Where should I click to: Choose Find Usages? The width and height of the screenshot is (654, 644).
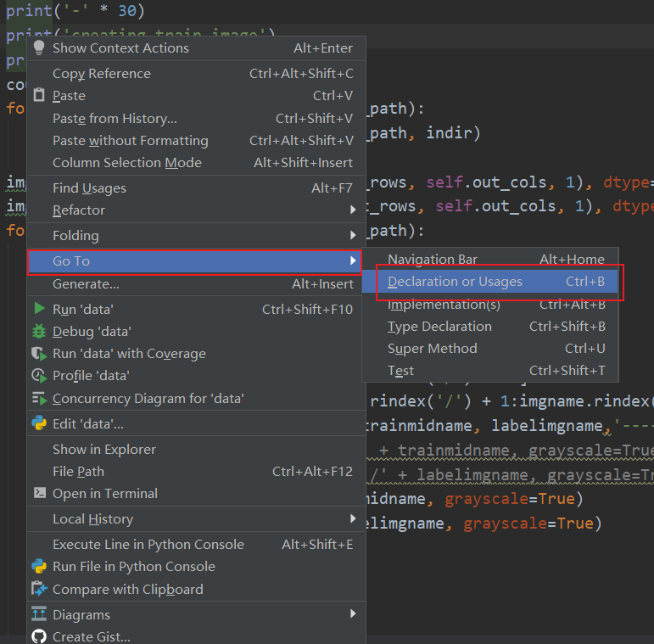(x=197, y=188)
